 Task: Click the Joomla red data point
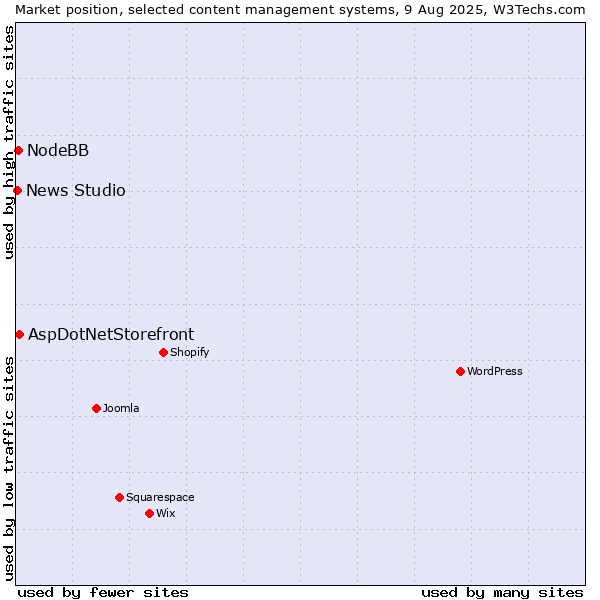(x=96, y=408)
